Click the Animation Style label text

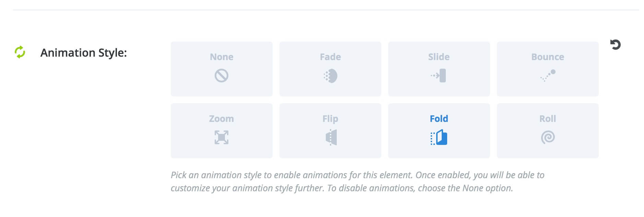click(x=84, y=53)
